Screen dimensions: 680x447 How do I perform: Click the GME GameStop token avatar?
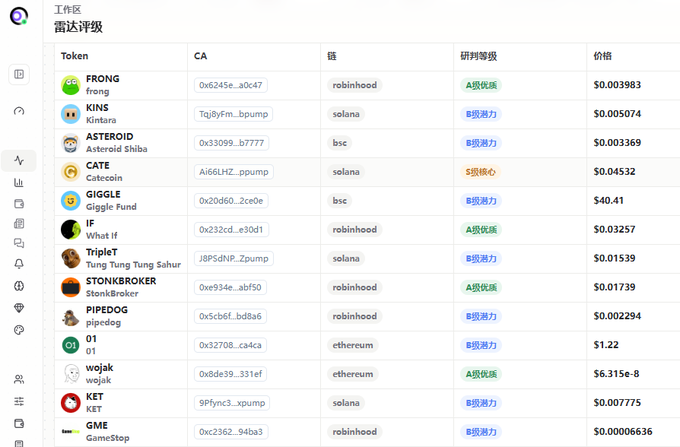pyautogui.click(x=71, y=432)
